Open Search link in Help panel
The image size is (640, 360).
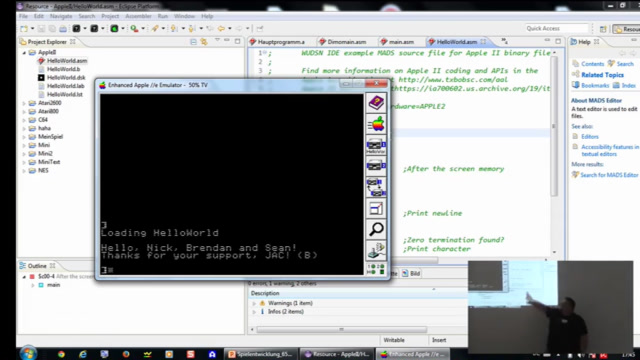(x=625, y=64)
